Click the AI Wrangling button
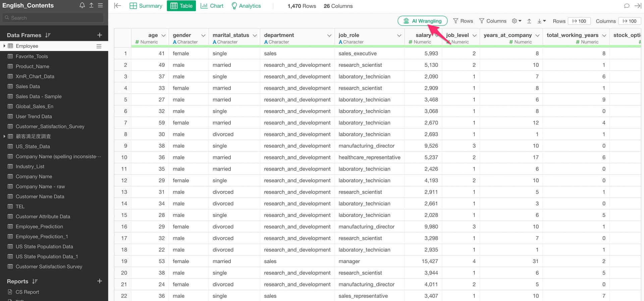The image size is (644, 301). tap(422, 21)
